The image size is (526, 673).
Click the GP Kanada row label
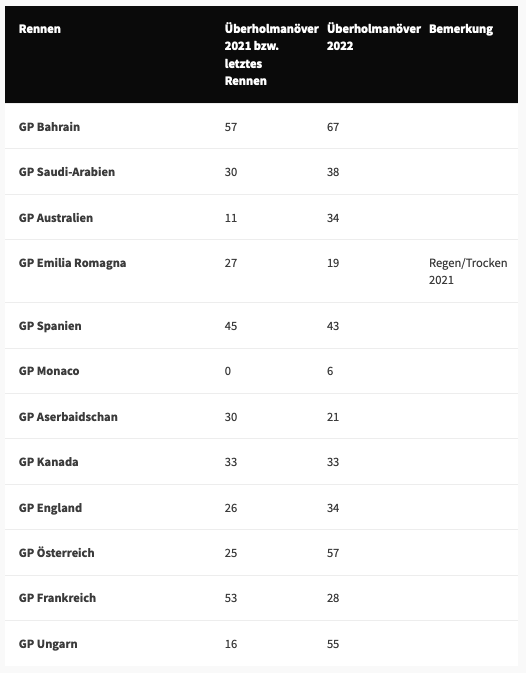(x=48, y=462)
